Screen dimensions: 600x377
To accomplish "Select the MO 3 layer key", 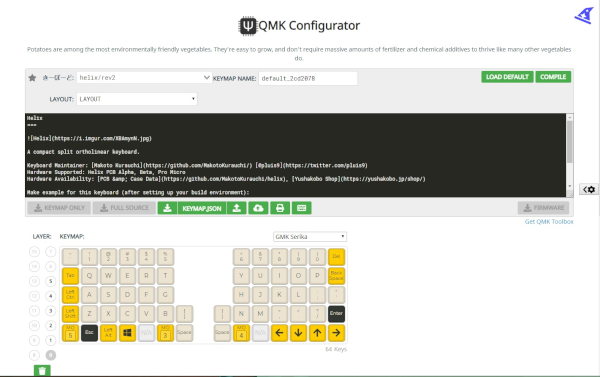I will pyautogui.click(x=165, y=333).
